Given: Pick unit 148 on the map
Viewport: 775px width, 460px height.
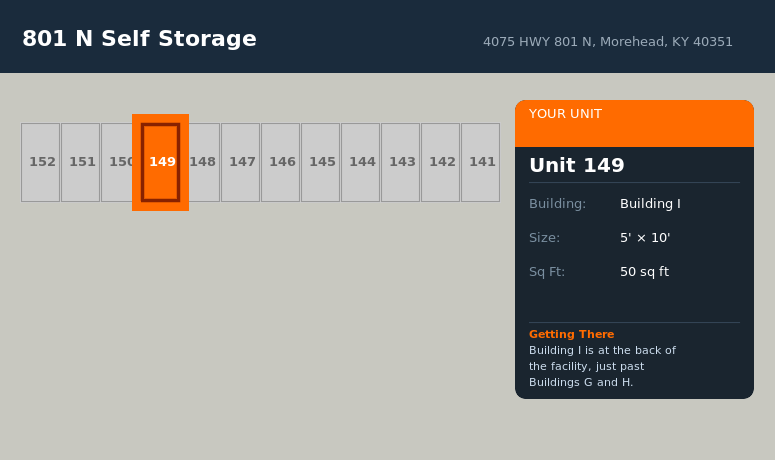Looking at the screenshot, I should pyautogui.click(x=205, y=162).
